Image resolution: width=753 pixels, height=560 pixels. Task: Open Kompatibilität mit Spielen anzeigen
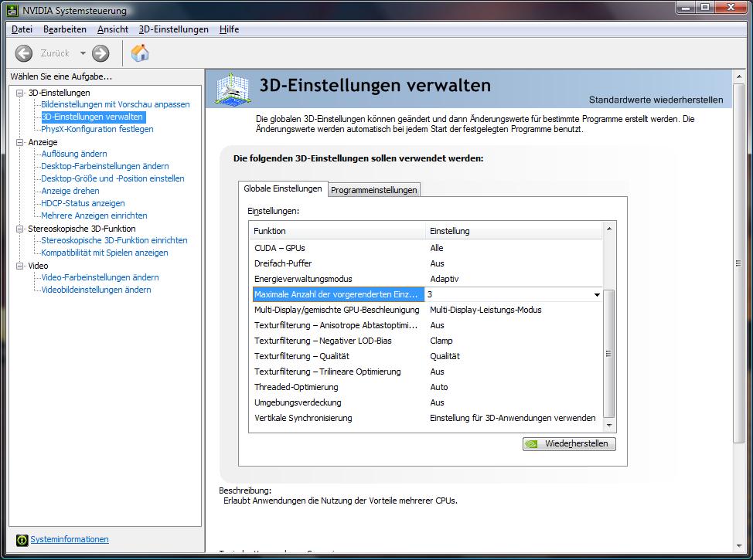tap(104, 253)
